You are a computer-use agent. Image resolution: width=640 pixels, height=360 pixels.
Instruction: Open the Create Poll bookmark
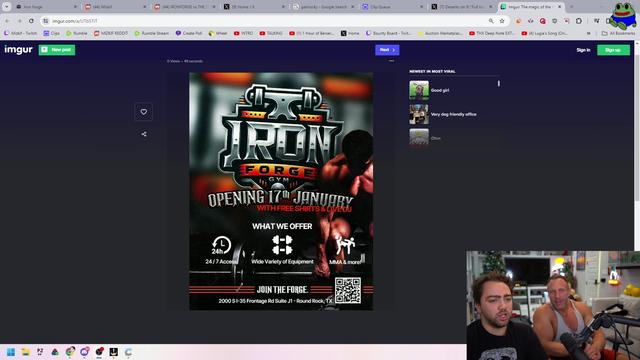click(189, 33)
